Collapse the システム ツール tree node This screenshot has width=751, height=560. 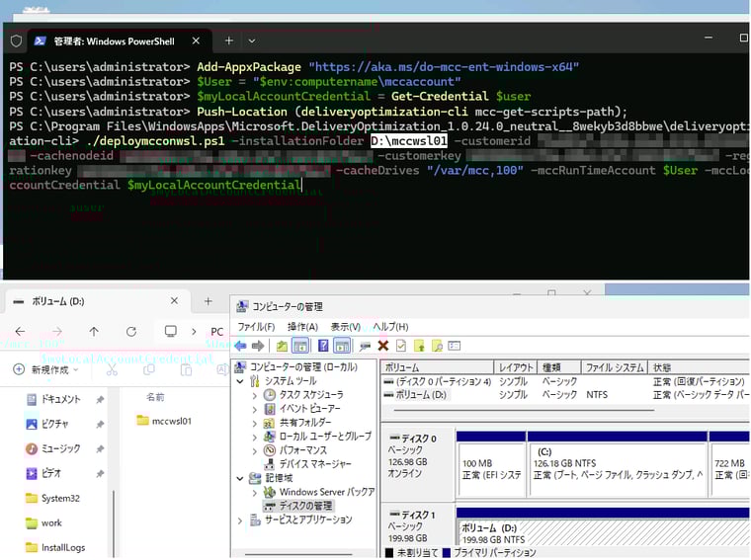tap(240, 381)
